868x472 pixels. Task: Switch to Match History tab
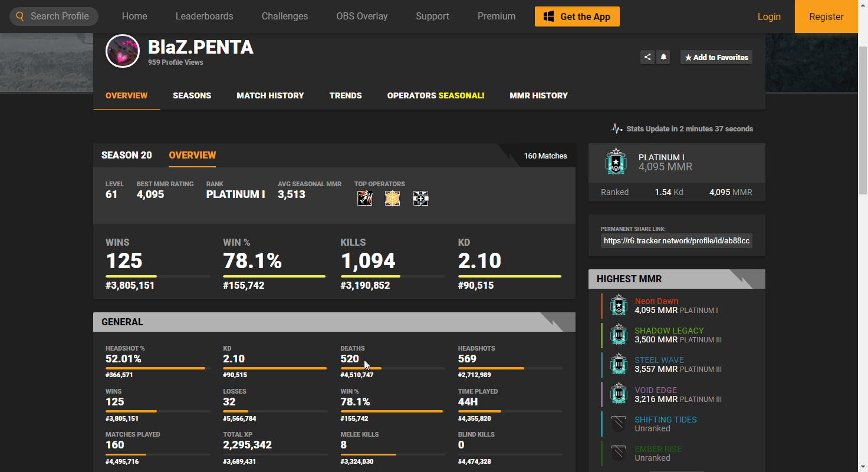click(x=270, y=95)
